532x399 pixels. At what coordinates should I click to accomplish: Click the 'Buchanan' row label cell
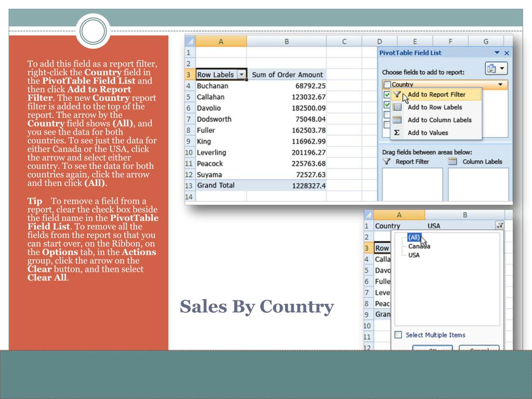click(221, 86)
